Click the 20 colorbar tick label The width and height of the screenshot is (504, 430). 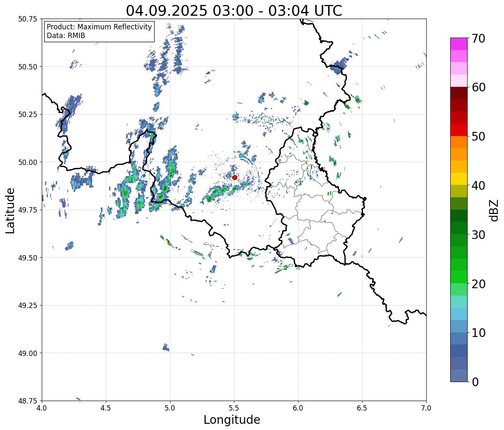[478, 284]
